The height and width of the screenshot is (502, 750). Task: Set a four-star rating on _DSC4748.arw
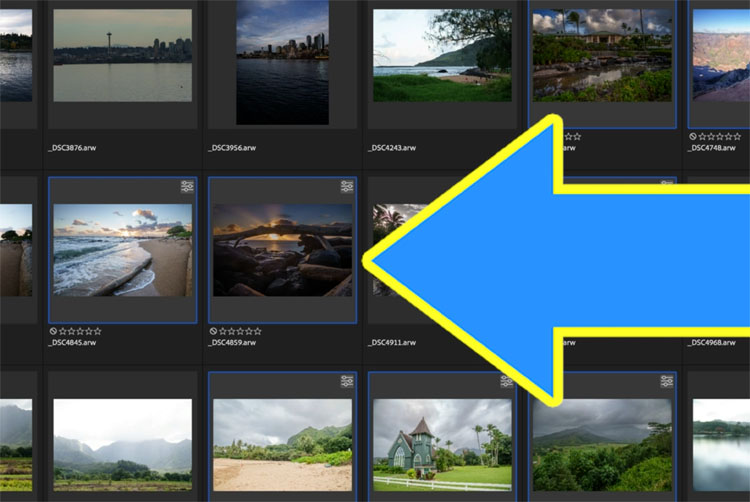pos(728,136)
